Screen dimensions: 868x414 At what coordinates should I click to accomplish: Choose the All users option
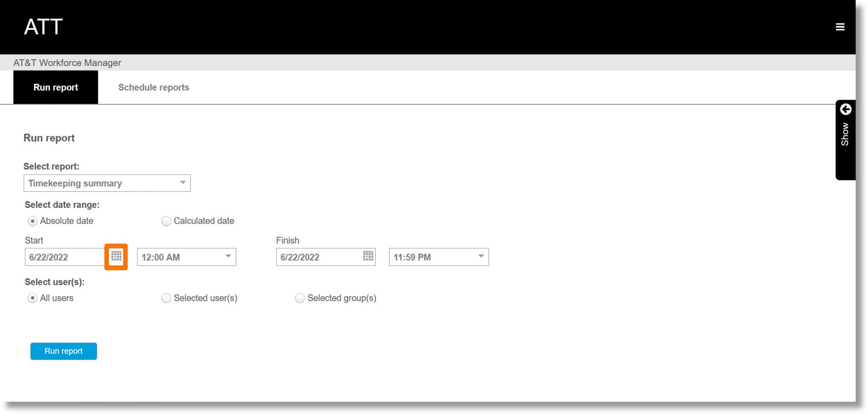[x=32, y=298]
